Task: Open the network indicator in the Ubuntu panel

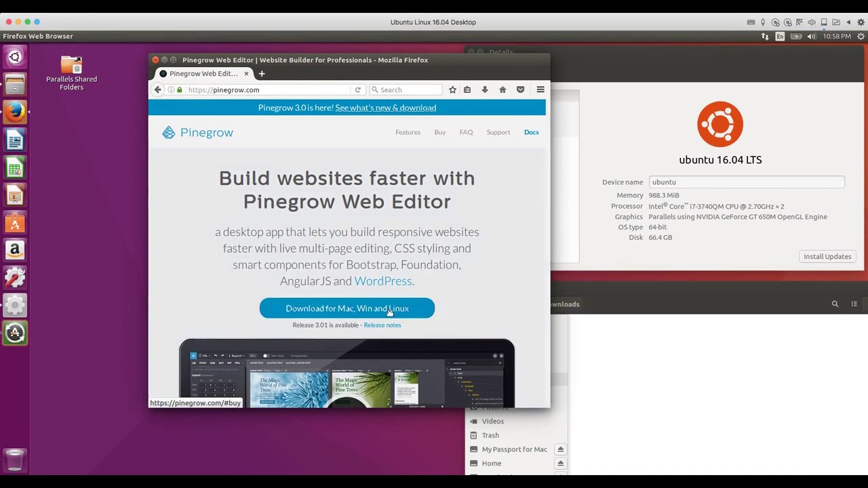Action: [x=765, y=36]
